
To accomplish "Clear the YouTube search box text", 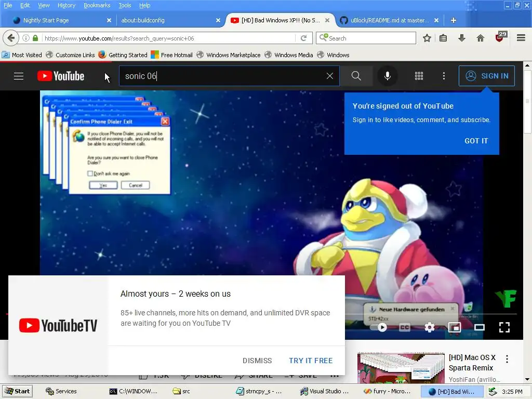I will tap(330, 76).
